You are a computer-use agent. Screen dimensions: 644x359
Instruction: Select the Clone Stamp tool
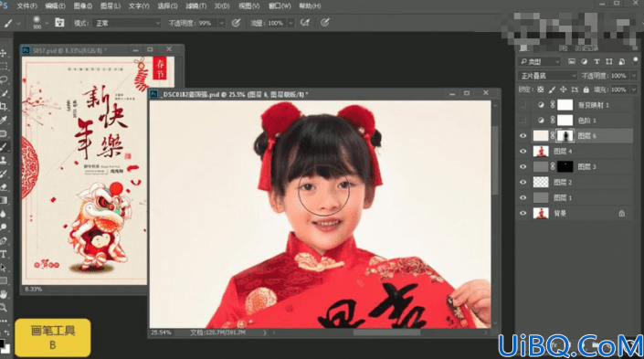[4, 160]
